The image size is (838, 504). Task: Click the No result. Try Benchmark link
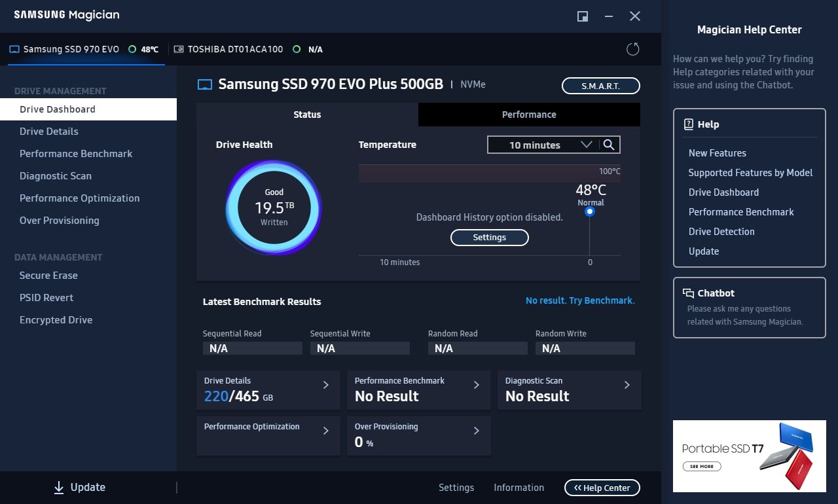[580, 300]
